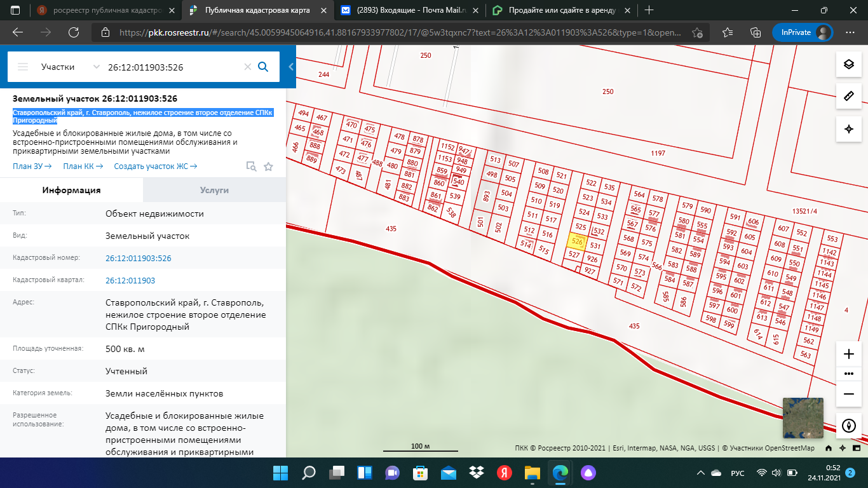
Task: Open the tab actions menu
Action: pos(15,10)
